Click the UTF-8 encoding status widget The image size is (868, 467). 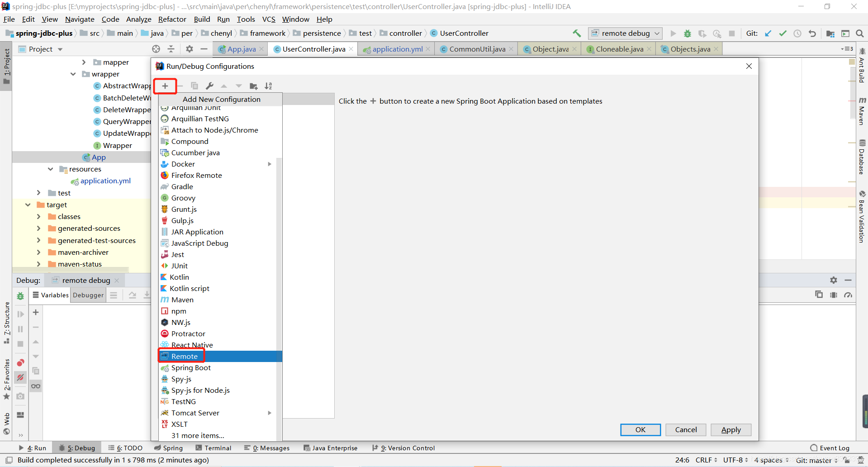pos(736,460)
